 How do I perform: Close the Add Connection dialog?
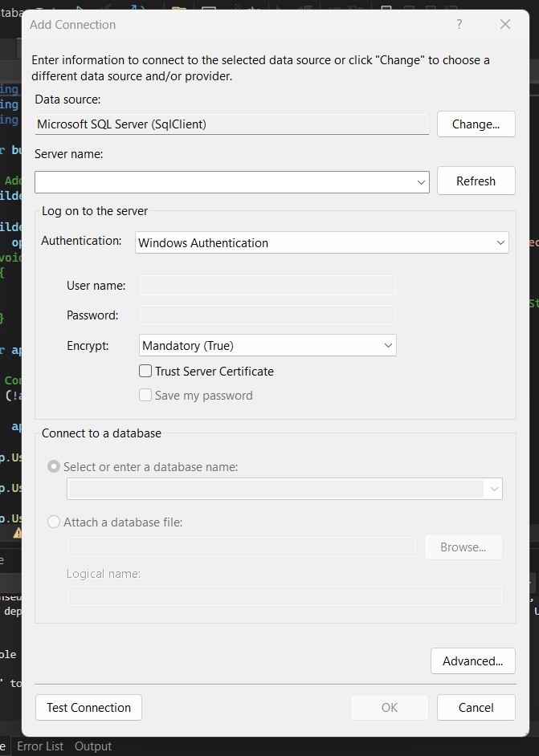click(505, 24)
